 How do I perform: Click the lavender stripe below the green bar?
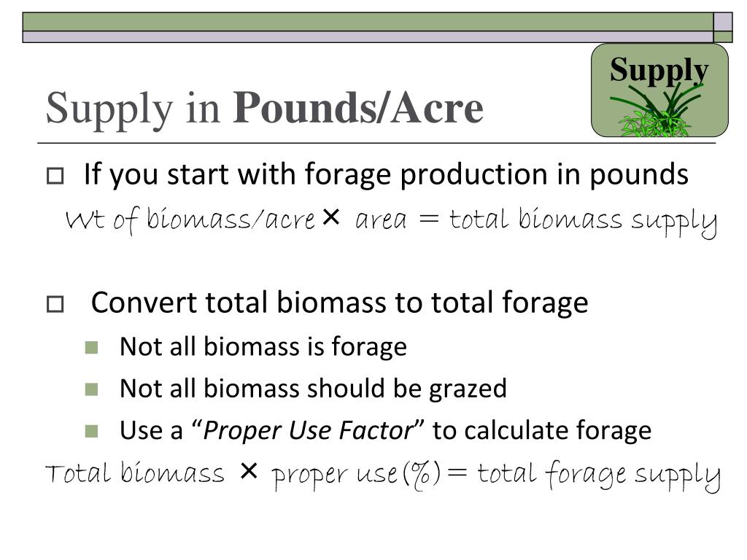coord(368,36)
